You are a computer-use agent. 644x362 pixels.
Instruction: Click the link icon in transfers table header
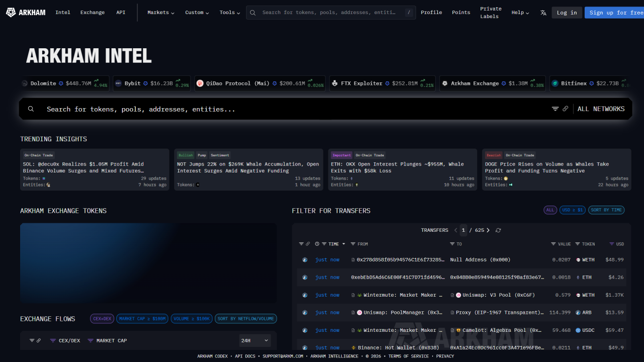(308, 244)
